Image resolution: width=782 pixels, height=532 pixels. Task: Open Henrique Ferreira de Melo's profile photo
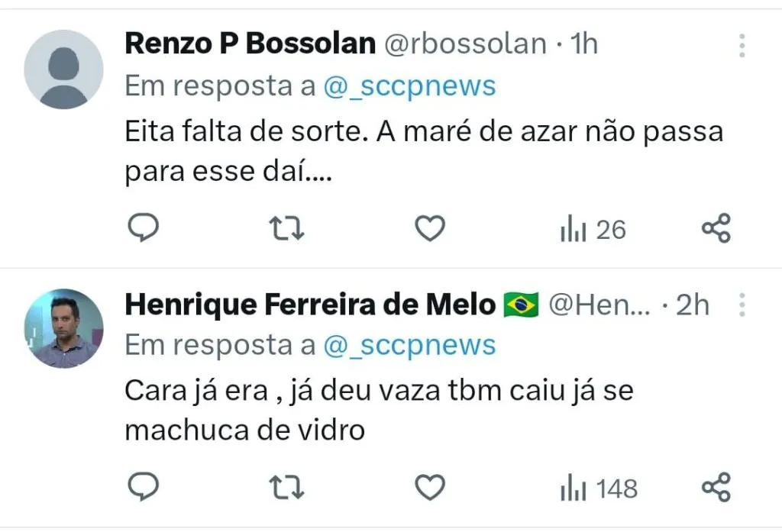(x=63, y=329)
